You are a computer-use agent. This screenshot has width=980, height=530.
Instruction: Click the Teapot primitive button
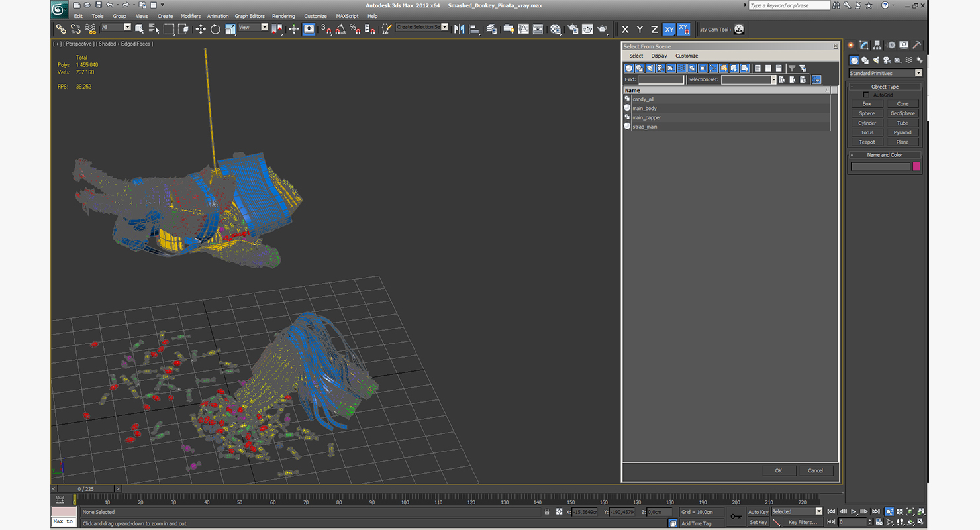click(867, 142)
